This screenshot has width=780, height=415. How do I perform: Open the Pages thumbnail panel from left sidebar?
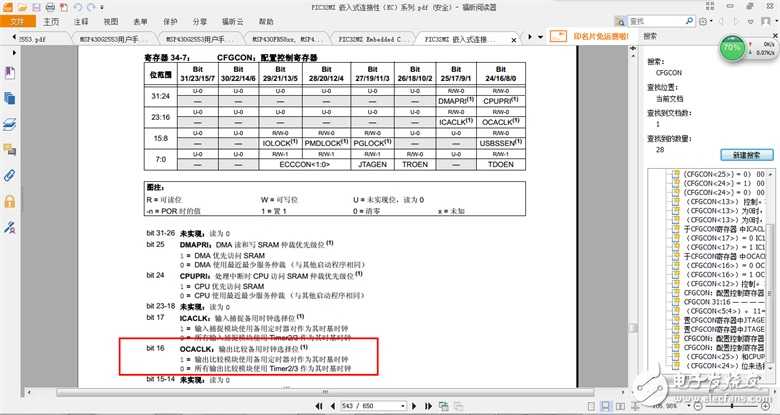tap(10, 98)
